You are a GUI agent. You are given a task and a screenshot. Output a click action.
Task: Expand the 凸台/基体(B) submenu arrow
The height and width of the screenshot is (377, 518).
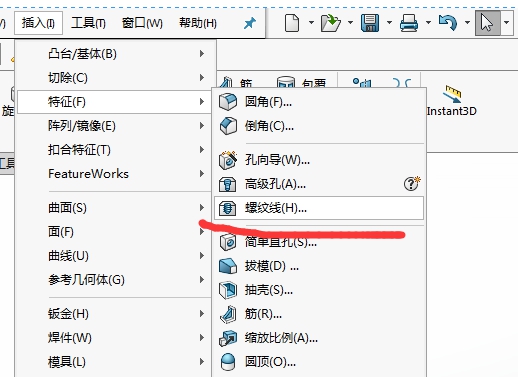tap(202, 54)
